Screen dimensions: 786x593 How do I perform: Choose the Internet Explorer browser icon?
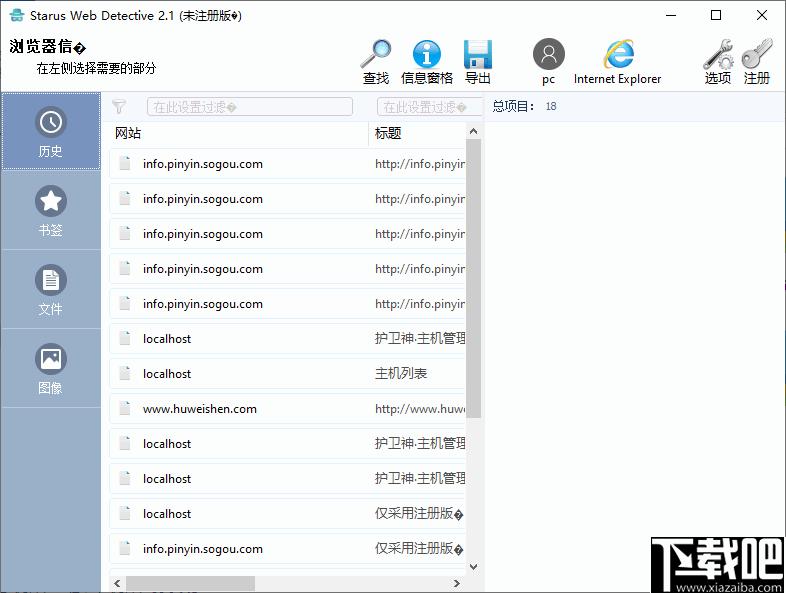point(618,61)
